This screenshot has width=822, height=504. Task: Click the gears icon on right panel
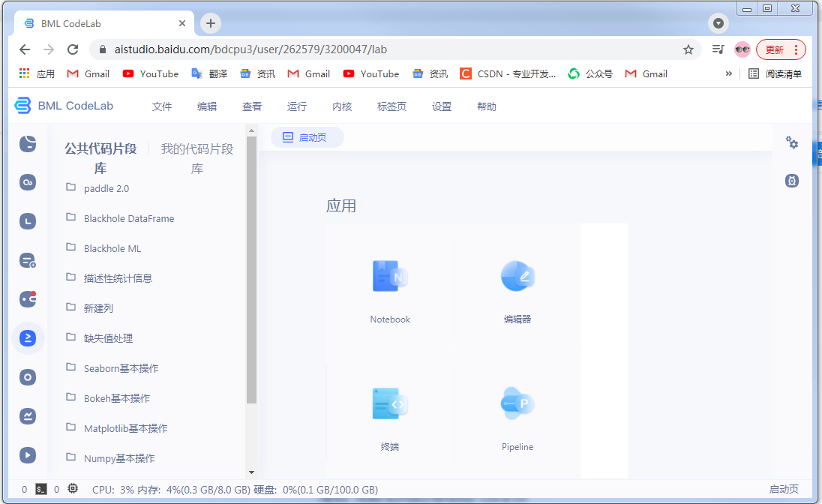[791, 142]
